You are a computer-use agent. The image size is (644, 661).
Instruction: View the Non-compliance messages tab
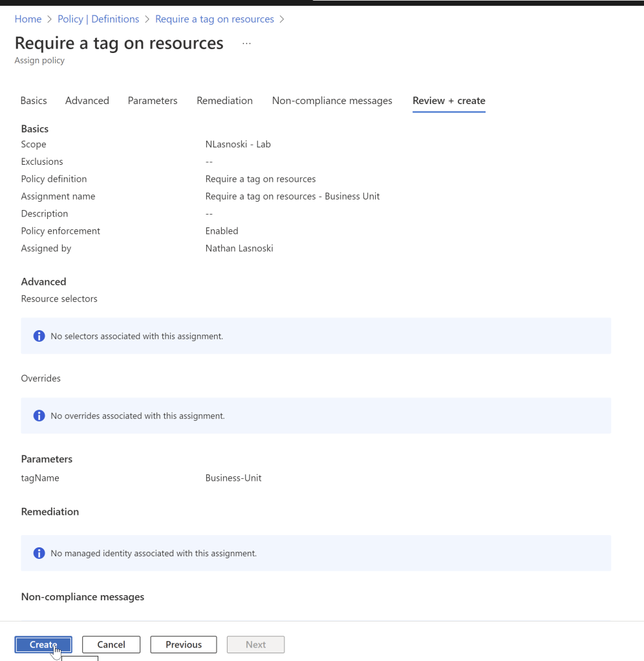332,100
